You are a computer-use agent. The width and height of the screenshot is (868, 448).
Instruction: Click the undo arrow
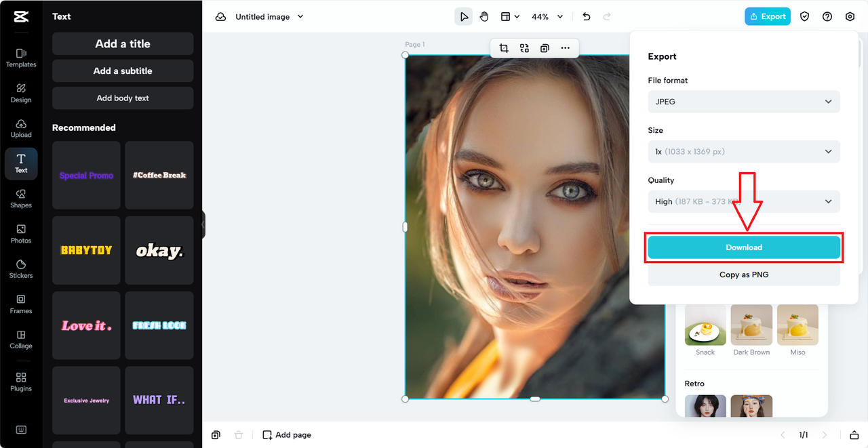point(587,17)
